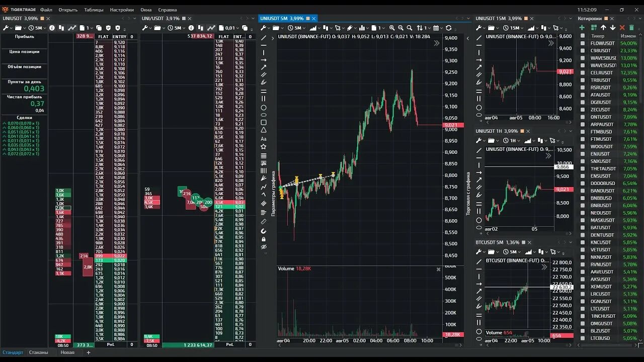The width and height of the screenshot is (644, 362).
Task: Toggle hide drawings eye icon on main chart
Action: point(264,247)
